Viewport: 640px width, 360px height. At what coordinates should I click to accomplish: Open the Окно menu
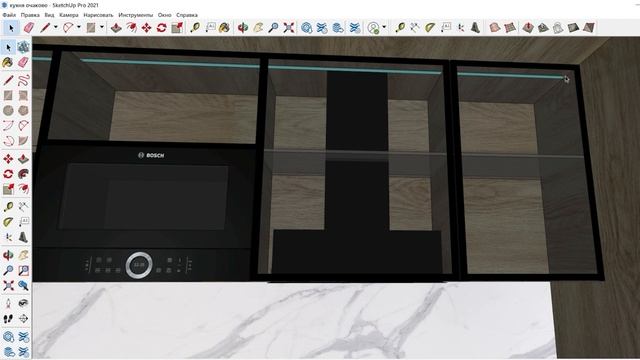164,15
